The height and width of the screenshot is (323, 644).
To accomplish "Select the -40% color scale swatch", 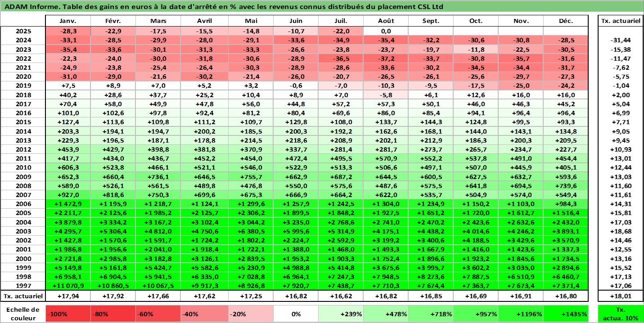I will point(205,314).
